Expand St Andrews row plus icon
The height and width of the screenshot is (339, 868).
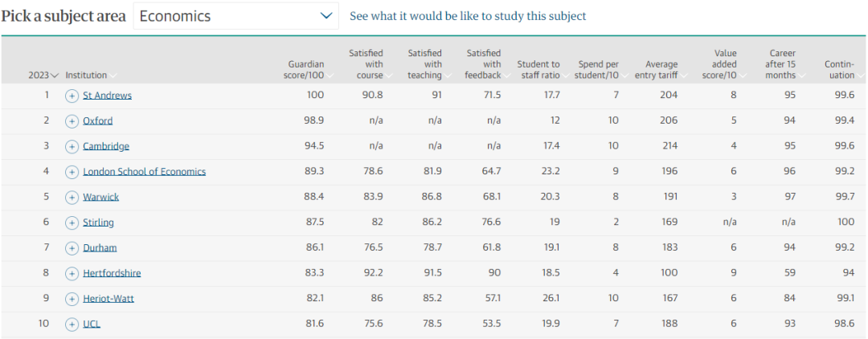point(72,96)
